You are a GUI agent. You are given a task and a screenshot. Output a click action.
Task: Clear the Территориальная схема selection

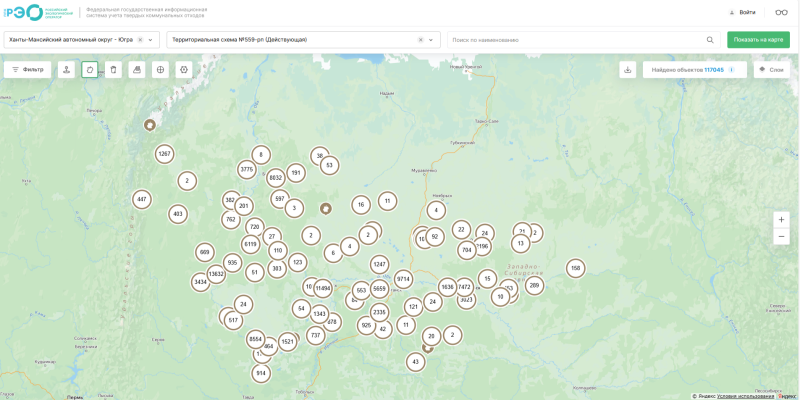tap(420, 40)
